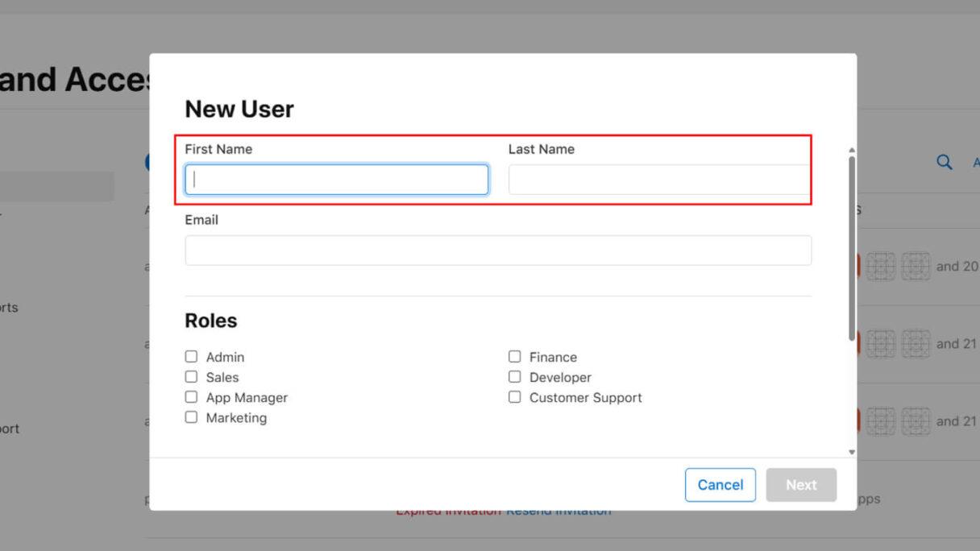980x551 pixels.
Task: Check the Marketing checkbox
Action: coord(191,416)
